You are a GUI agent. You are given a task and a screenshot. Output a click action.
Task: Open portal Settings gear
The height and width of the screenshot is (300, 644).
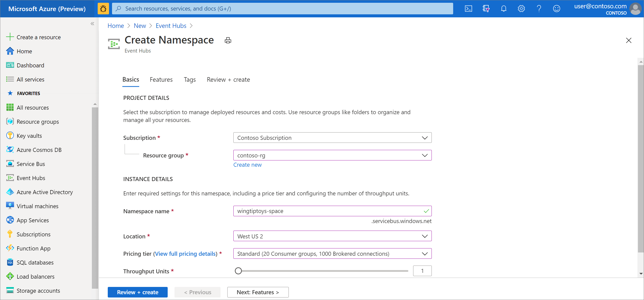pos(521,8)
